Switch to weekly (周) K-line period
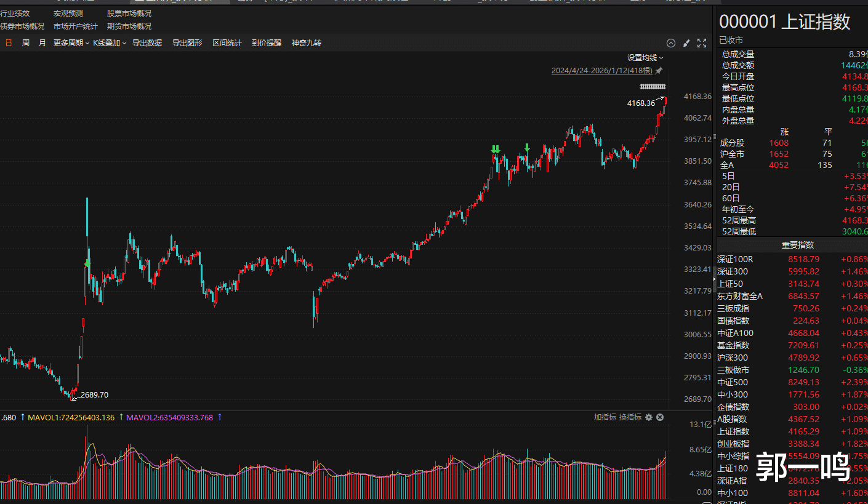The width and height of the screenshot is (868, 504). pyautogui.click(x=26, y=43)
